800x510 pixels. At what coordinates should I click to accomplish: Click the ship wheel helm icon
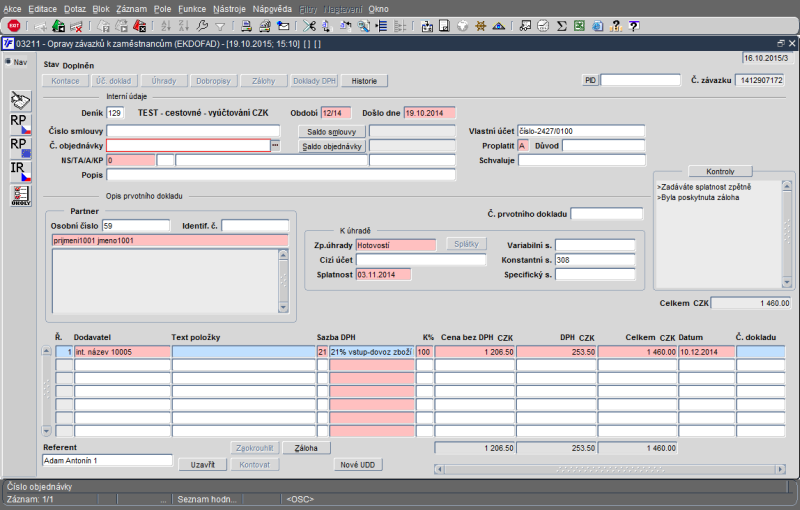[x=480, y=26]
